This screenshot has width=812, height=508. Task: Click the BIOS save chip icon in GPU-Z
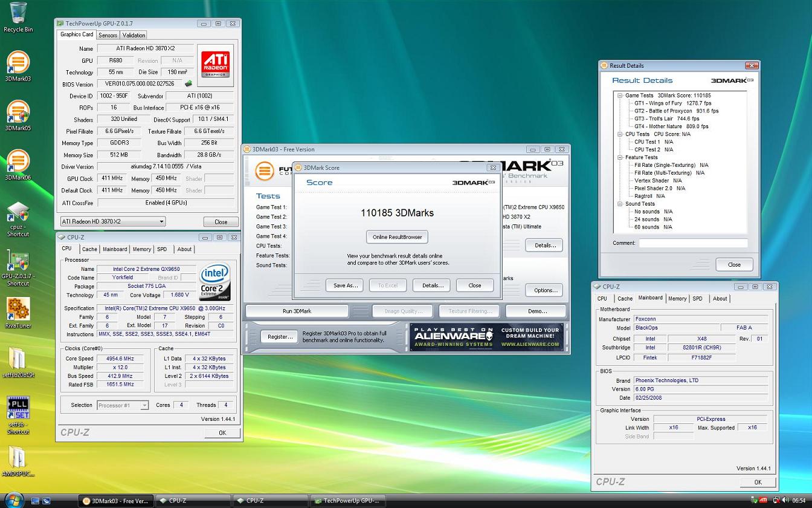(188, 84)
